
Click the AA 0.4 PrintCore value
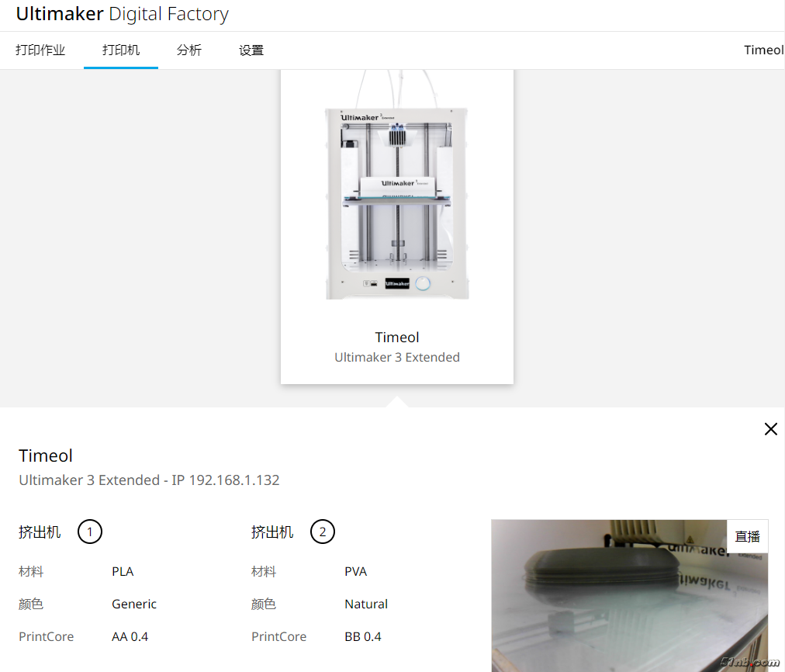[x=130, y=637]
